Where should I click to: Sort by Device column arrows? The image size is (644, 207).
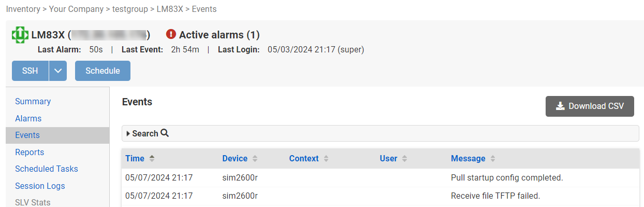tap(255, 158)
